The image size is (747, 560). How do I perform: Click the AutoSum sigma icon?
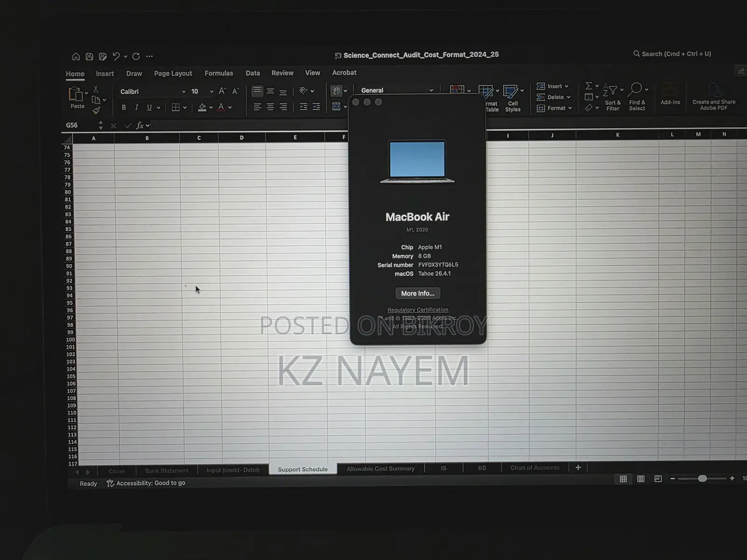pyautogui.click(x=589, y=86)
